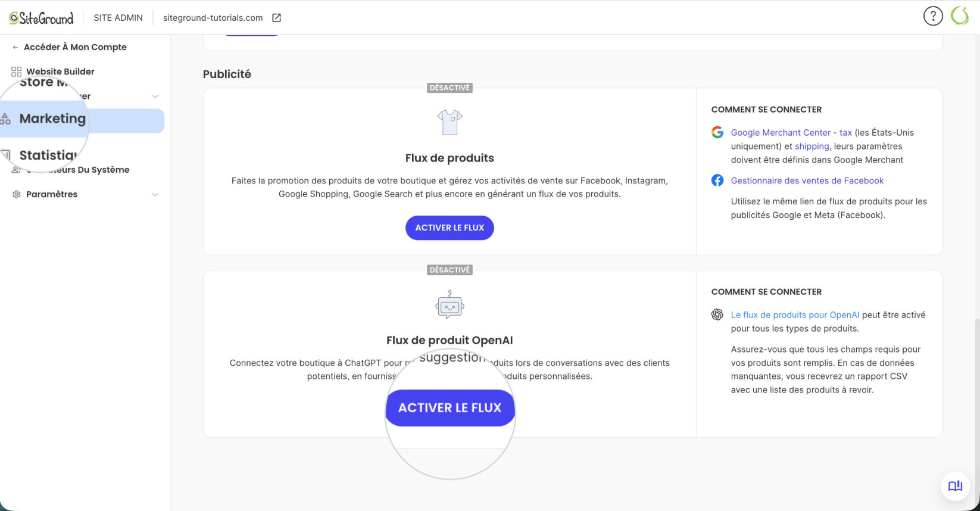
Task: Click the Facebook logo icon
Action: pyautogui.click(x=717, y=180)
